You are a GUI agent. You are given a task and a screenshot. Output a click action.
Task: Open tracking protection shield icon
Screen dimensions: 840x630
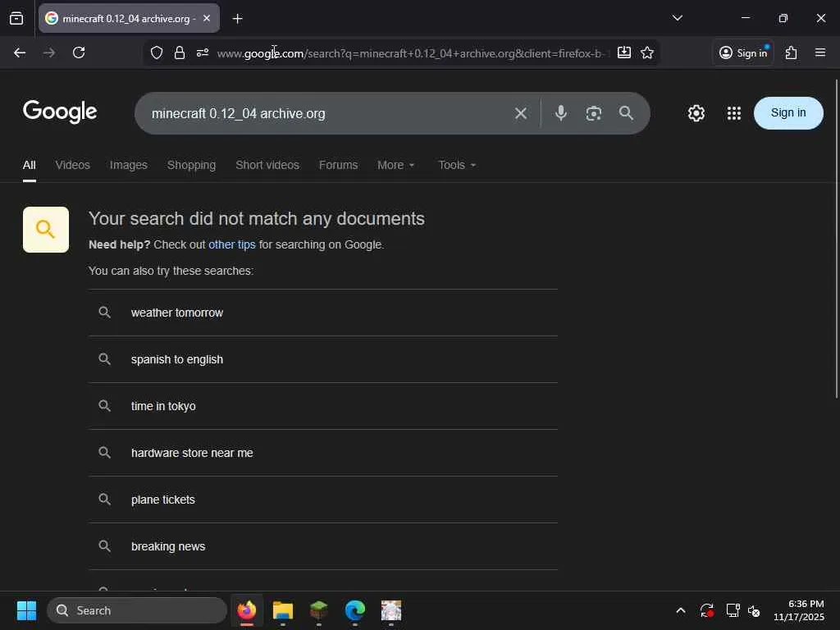157,52
